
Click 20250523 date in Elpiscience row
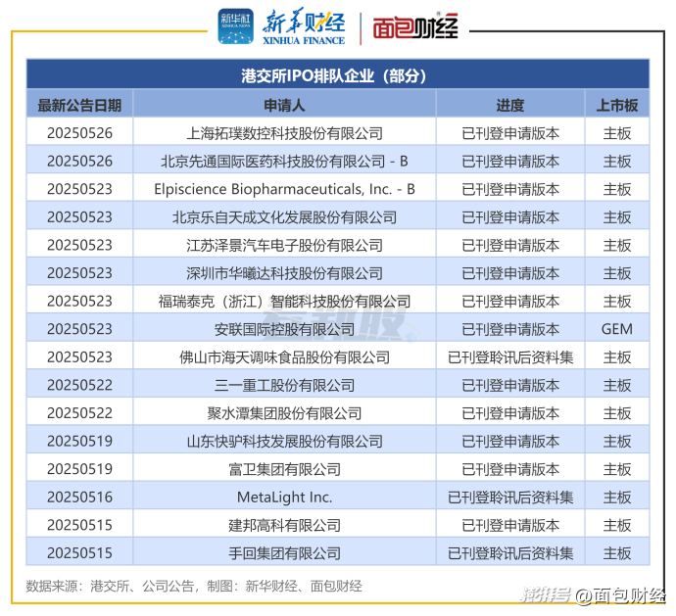(x=79, y=189)
